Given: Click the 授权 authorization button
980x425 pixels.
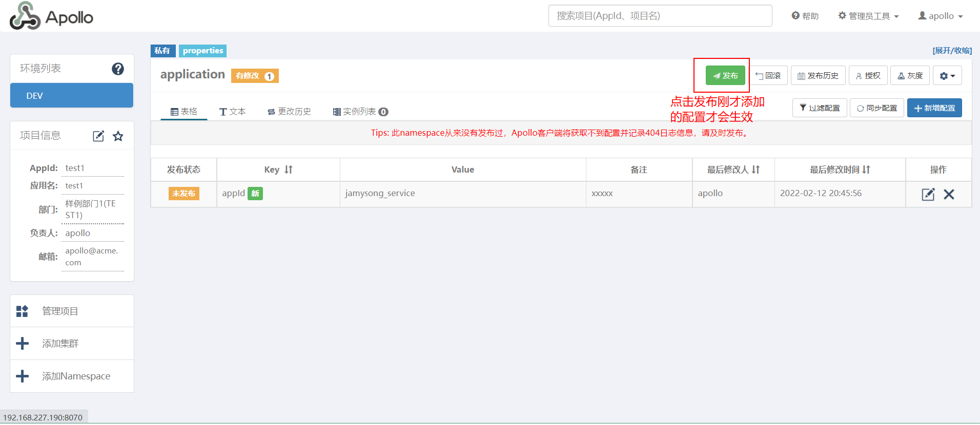Looking at the screenshot, I should tap(868, 76).
